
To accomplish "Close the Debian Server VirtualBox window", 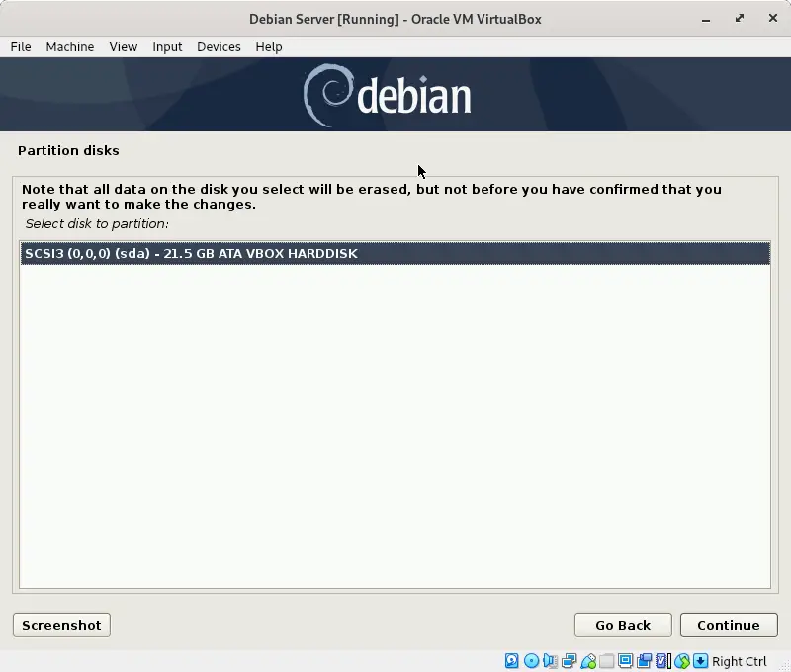I will pos(773,19).
